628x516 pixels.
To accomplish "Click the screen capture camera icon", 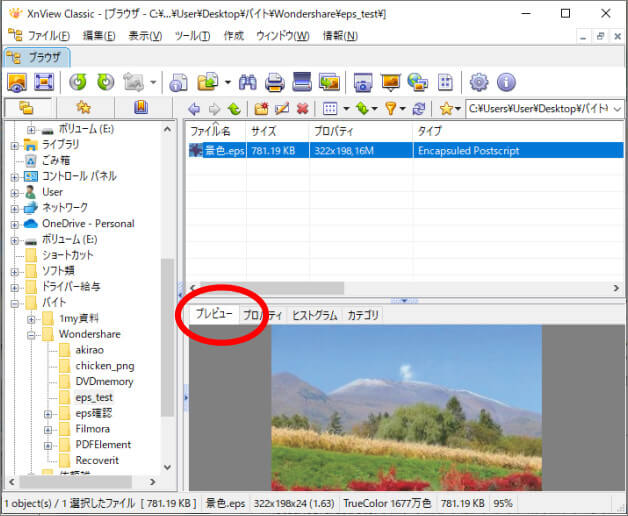I will coord(363,83).
